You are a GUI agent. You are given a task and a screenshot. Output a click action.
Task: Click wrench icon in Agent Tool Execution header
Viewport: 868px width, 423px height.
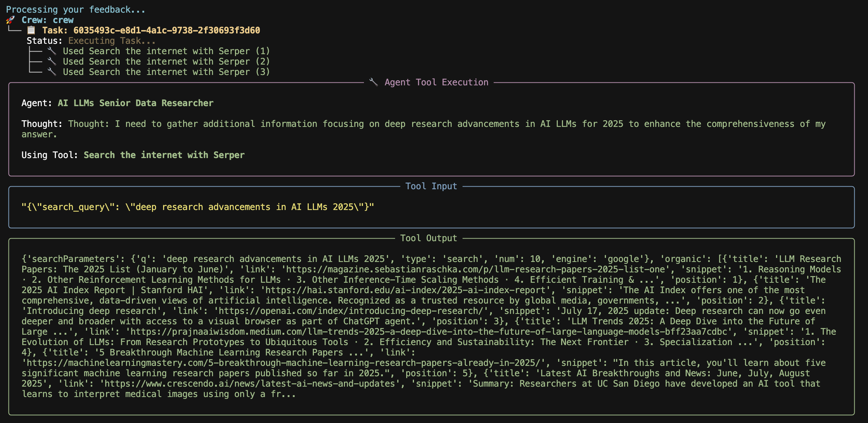[374, 82]
